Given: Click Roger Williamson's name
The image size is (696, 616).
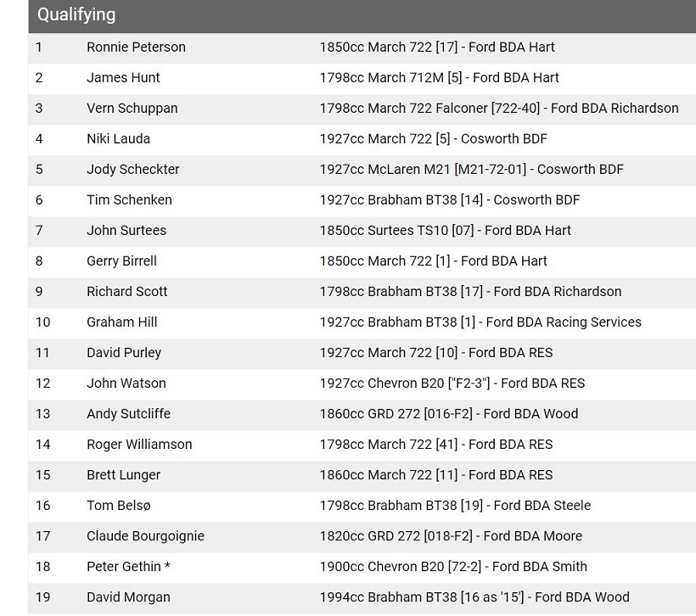Looking at the screenshot, I should click(139, 445).
